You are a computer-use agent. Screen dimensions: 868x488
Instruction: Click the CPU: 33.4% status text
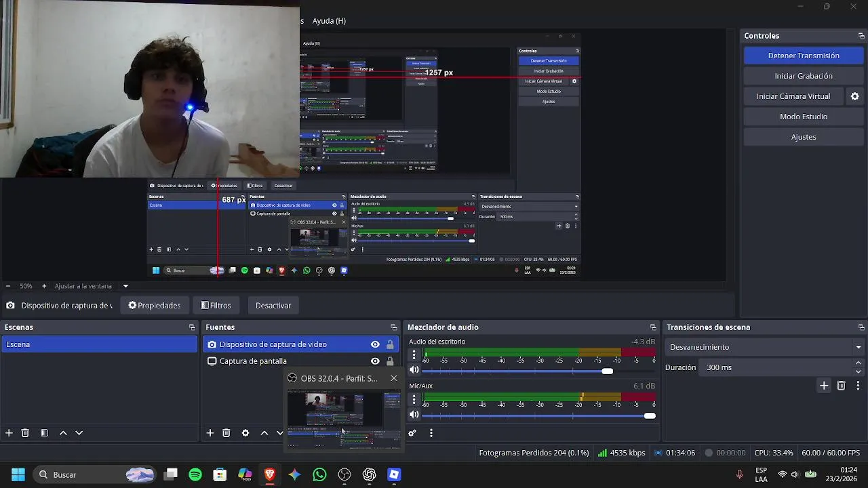[774, 453]
